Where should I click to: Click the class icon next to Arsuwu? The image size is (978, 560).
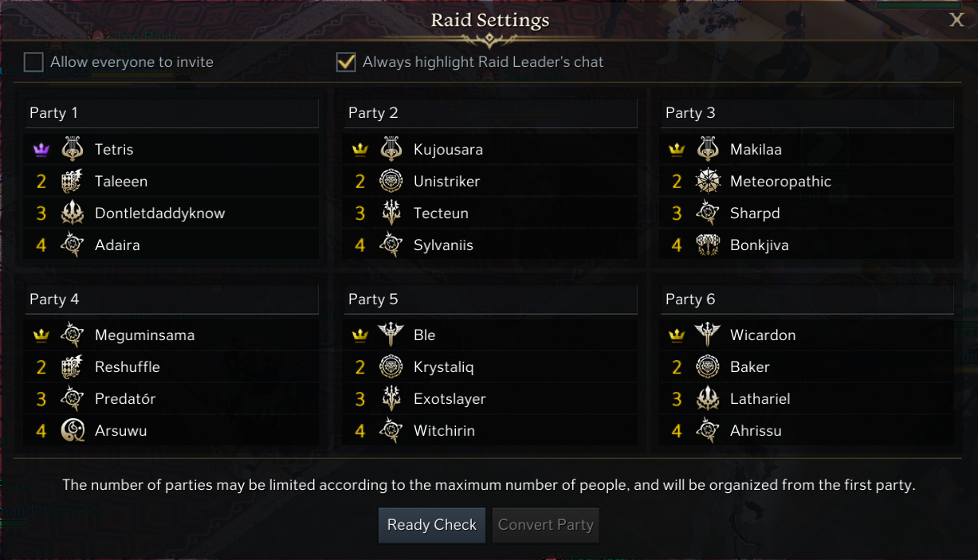(x=73, y=431)
